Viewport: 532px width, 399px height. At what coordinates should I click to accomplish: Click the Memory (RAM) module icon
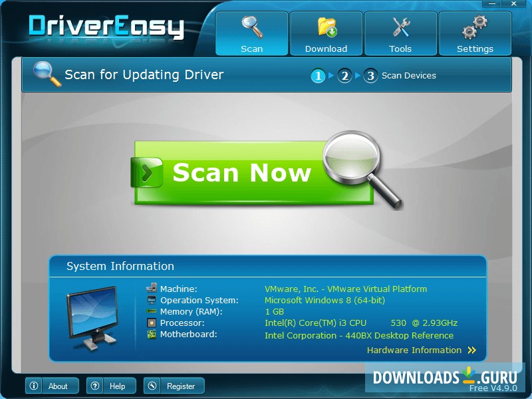click(152, 311)
